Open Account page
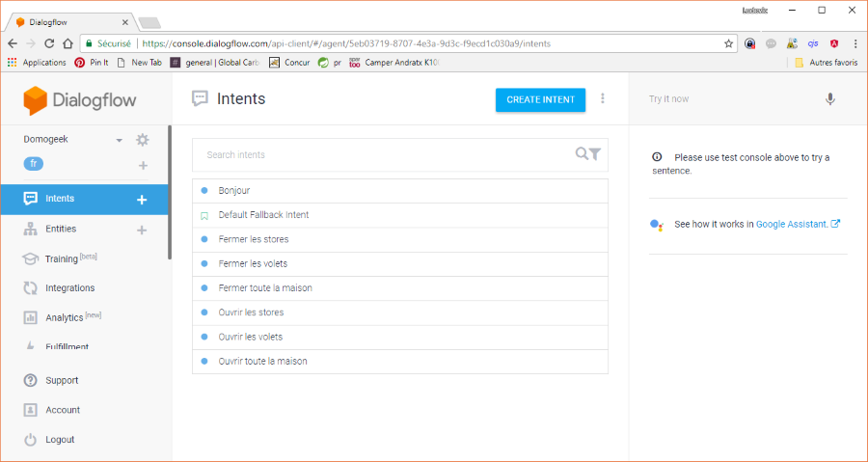The height and width of the screenshot is (462, 868). point(63,410)
